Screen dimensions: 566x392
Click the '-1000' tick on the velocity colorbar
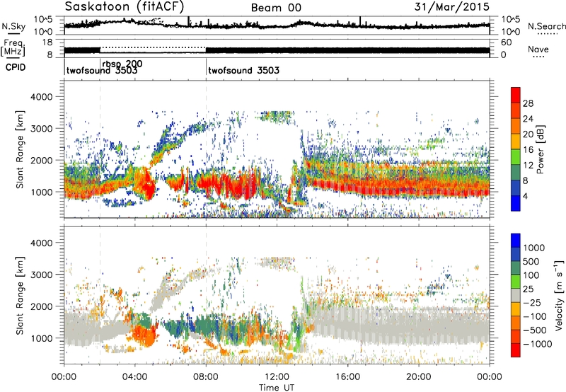pyautogui.click(x=538, y=344)
